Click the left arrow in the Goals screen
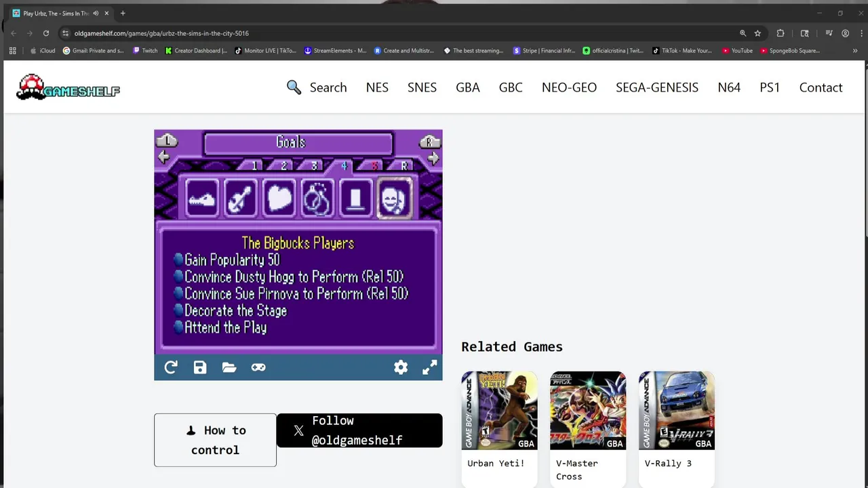This screenshot has width=868, height=488. coord(163,158)
